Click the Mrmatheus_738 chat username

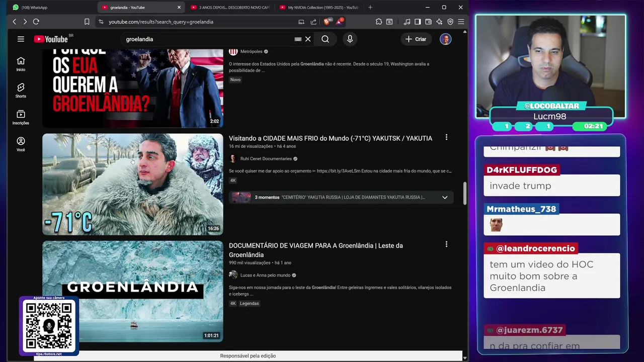pos(521,209)
